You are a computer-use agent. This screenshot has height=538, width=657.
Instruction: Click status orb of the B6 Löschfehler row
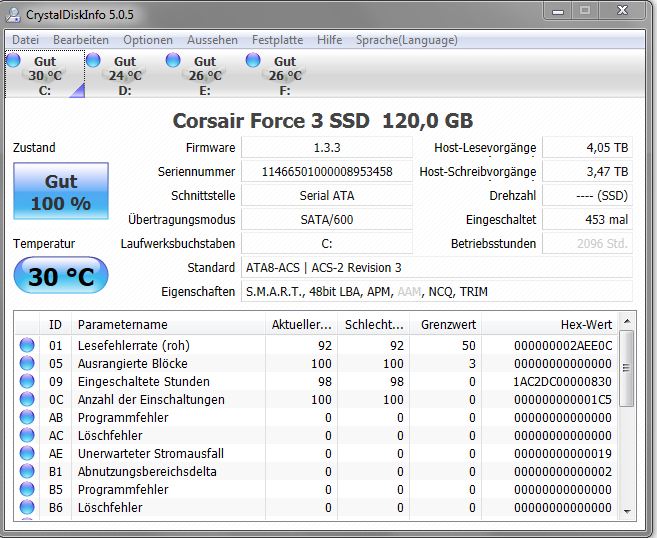pos(27,507)
